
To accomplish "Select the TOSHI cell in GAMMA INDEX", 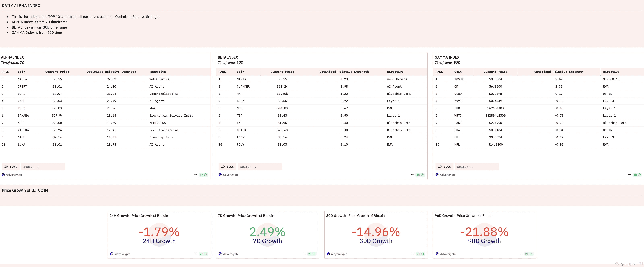I will (x=459, y=79).
